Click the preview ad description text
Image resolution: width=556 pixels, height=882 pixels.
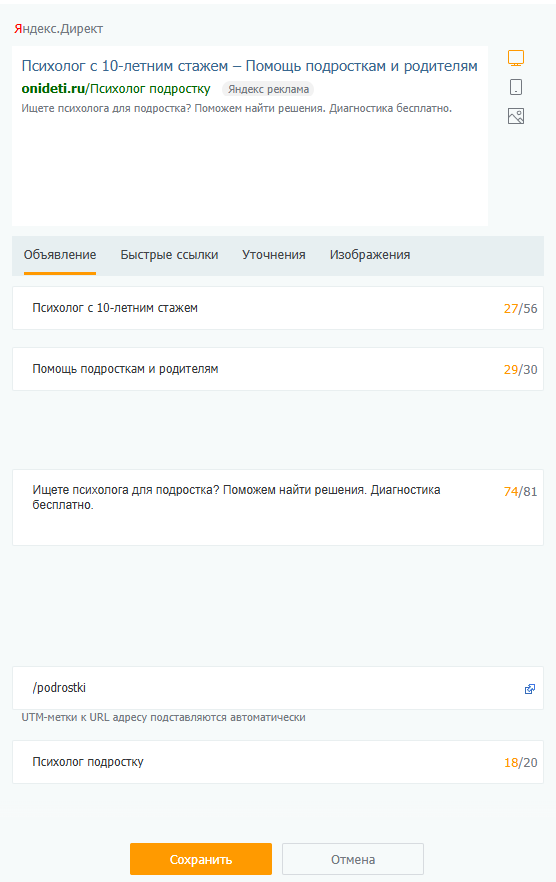click(x=236, y=108)
